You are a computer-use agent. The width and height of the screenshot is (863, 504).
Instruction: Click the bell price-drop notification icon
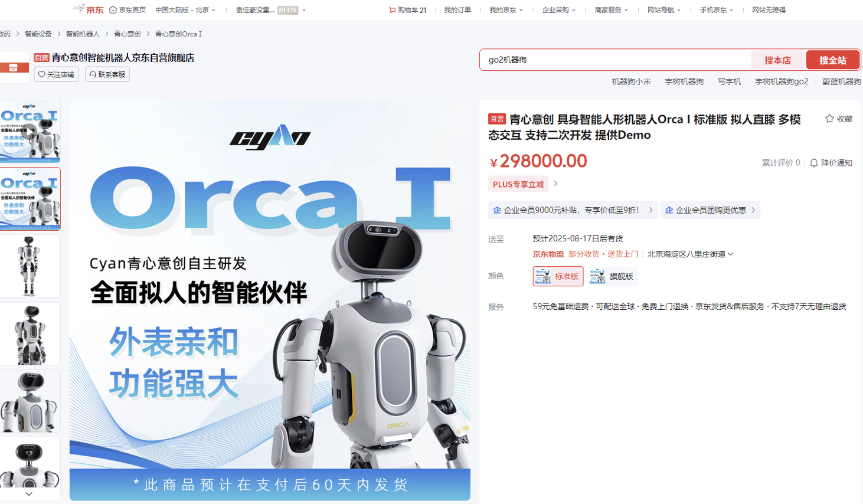coord(814,163)
